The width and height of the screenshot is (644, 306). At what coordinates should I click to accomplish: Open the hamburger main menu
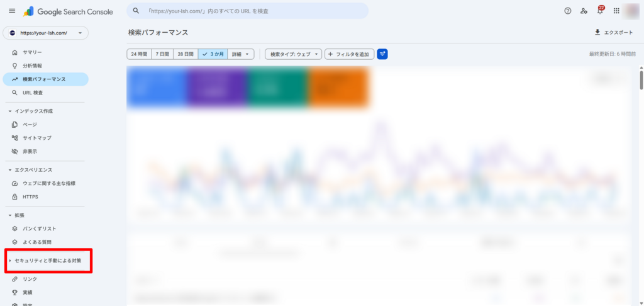point(12,11)
